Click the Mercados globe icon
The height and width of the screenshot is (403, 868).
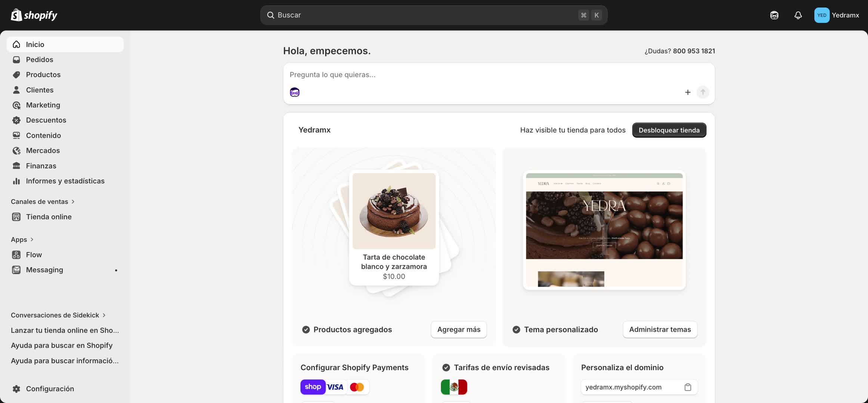point(16,151)
